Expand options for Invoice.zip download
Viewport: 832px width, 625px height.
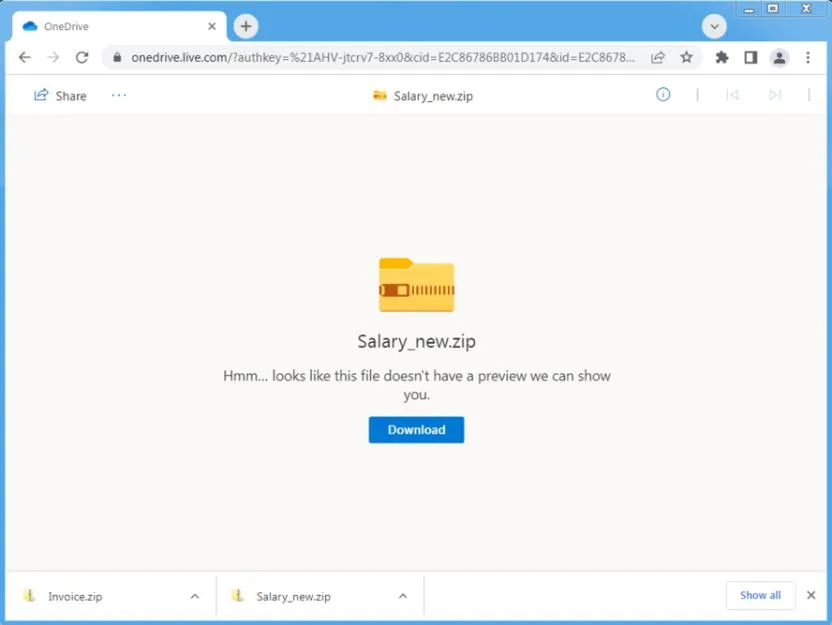click(x=195, y=596)
